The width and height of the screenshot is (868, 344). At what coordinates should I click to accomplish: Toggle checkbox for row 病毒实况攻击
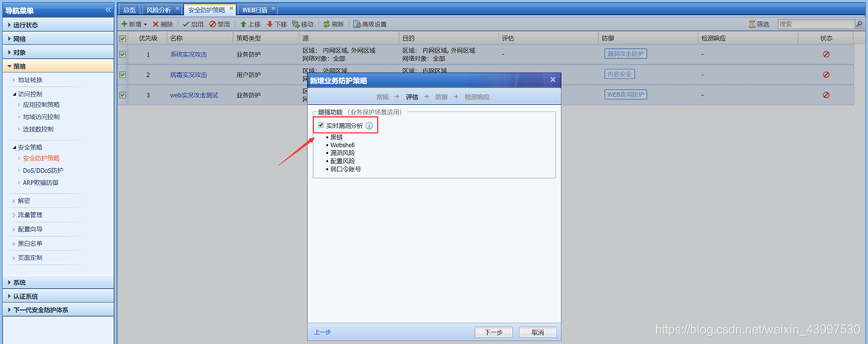[x=123, y=74]
